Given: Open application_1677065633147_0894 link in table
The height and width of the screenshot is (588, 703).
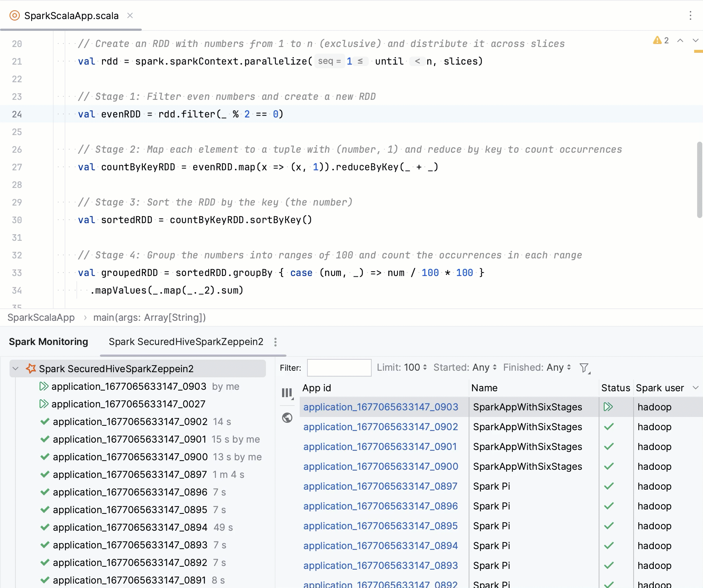Looking at the screenshot, I should pyautogui.click(x=381, y=546).
